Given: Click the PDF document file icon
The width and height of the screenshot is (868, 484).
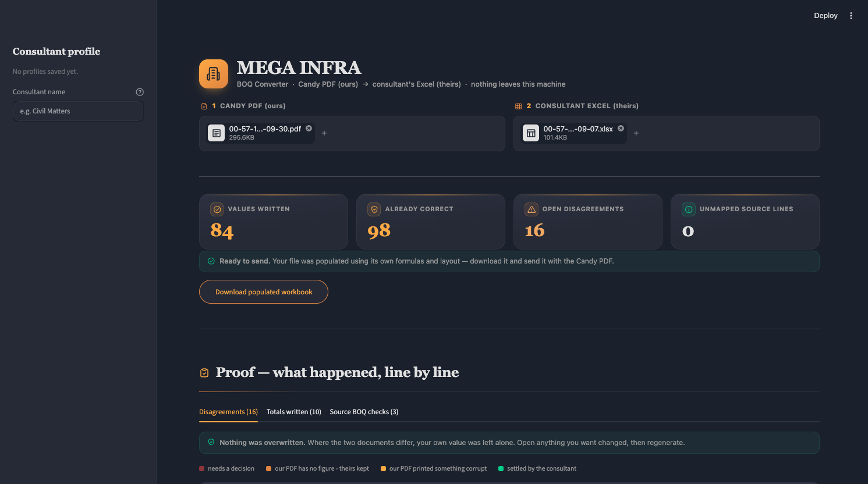Looking at the screenshot, I should click(217, 133).
